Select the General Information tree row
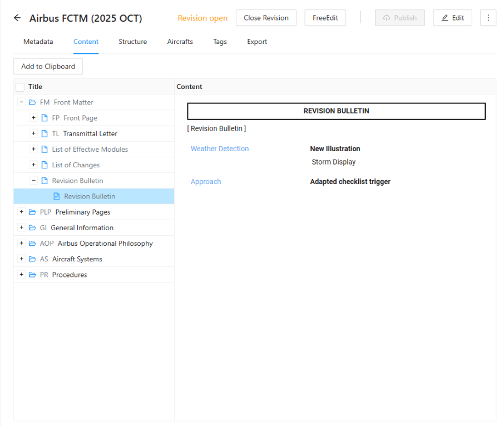 coord(94,228)
